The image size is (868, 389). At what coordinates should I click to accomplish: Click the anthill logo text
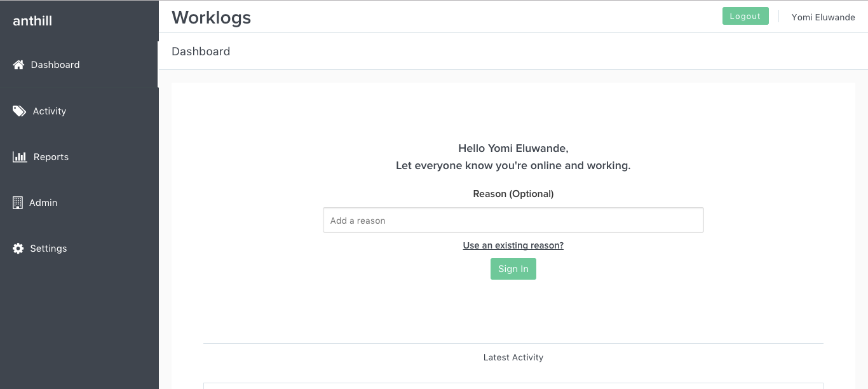point(32,21)
